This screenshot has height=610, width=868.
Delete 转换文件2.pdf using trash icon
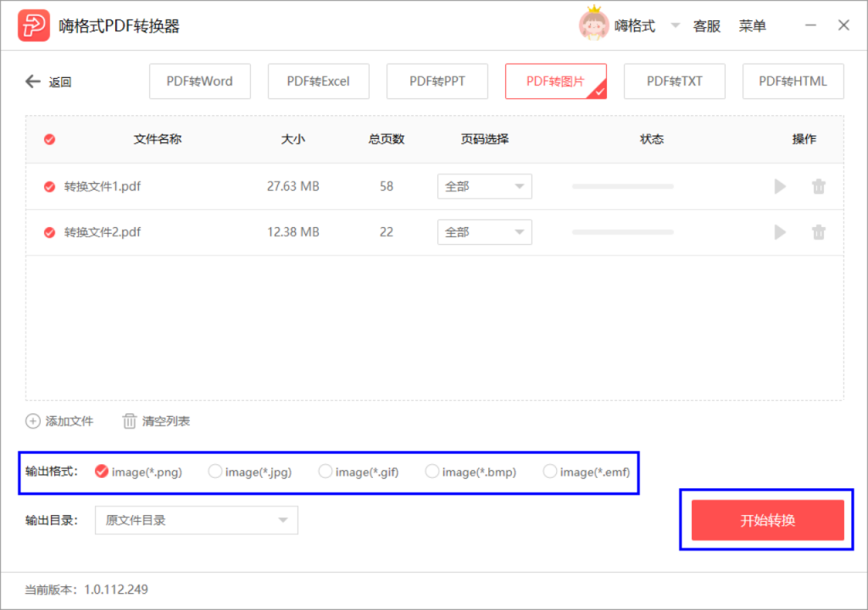coord(819,232)
